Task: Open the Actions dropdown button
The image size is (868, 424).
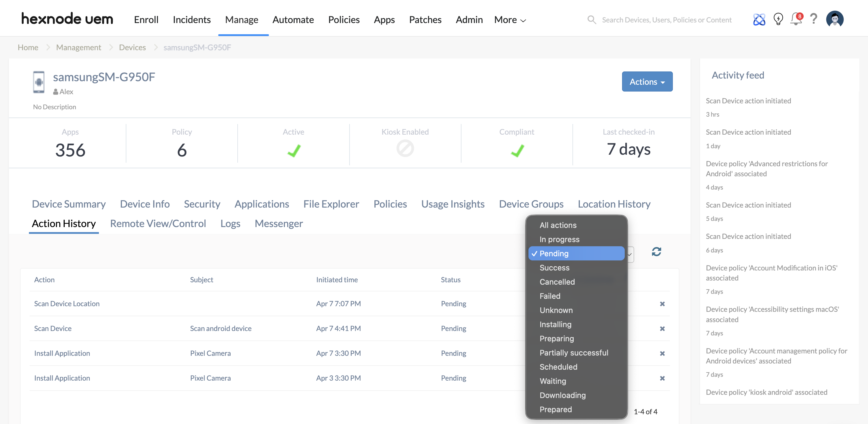Action: point(647,81)
